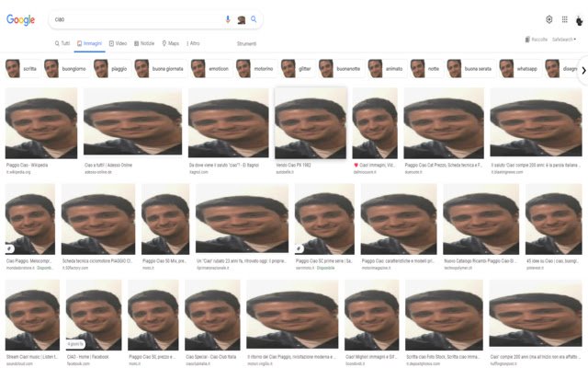Open Un Ciao rubato 23 anni fa link

(241, 260)
